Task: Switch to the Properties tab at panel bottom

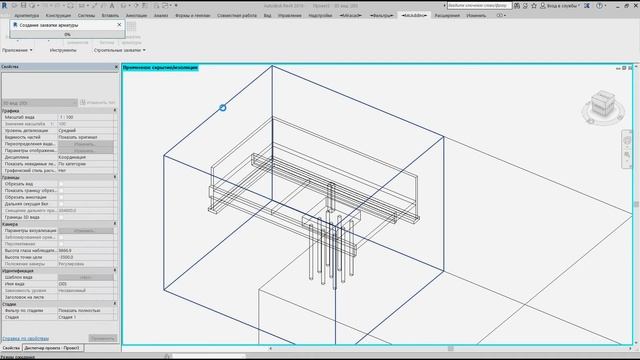Action: pyautogui.click(x=11, y=348)
